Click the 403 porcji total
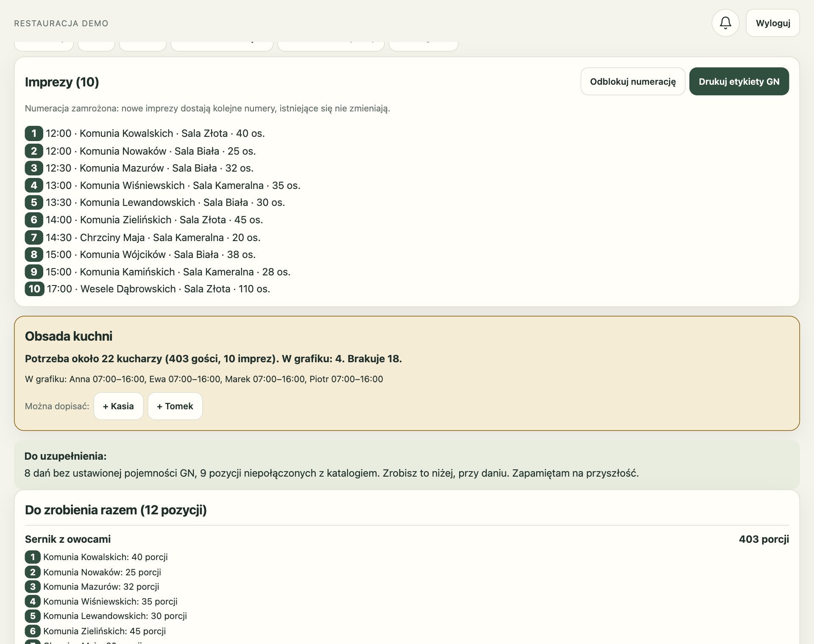 pyautogui.click(x=764, y=539)
